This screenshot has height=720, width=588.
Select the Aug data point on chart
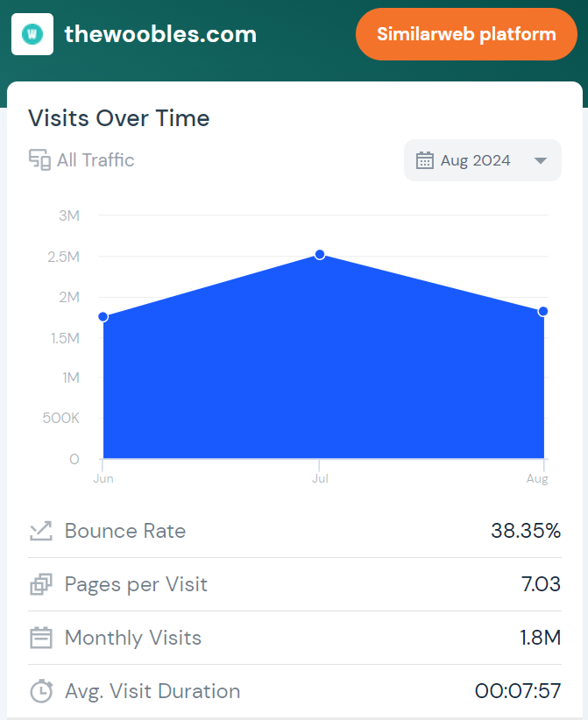coord(543,311)
